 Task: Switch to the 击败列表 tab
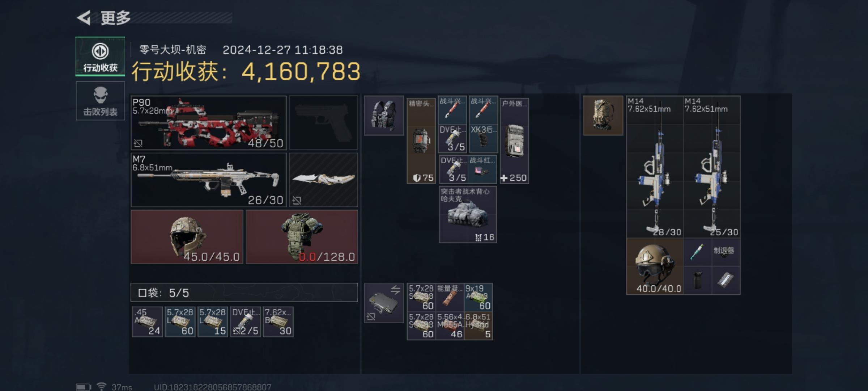[100, 101]
